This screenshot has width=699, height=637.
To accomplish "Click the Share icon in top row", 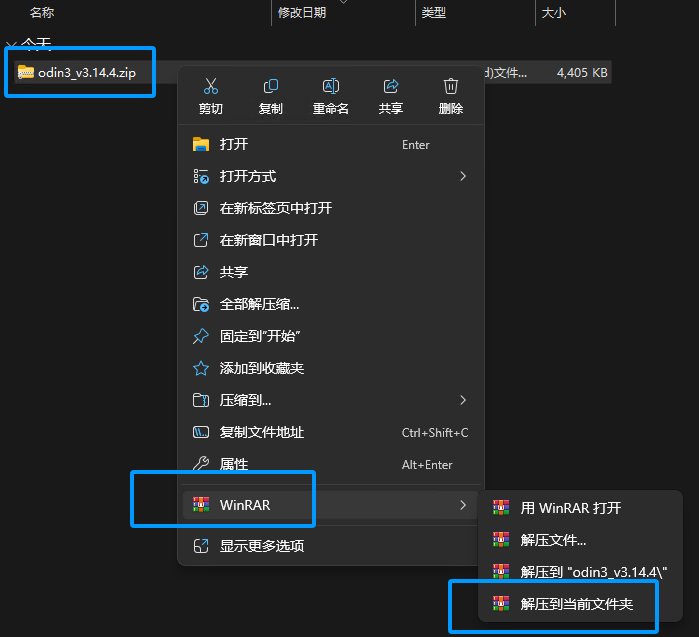I will point(391,86).
